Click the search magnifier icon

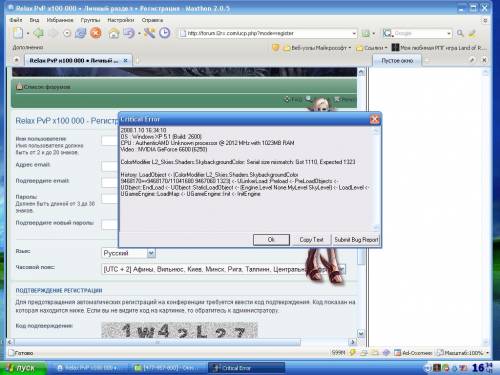pos(460,33)
